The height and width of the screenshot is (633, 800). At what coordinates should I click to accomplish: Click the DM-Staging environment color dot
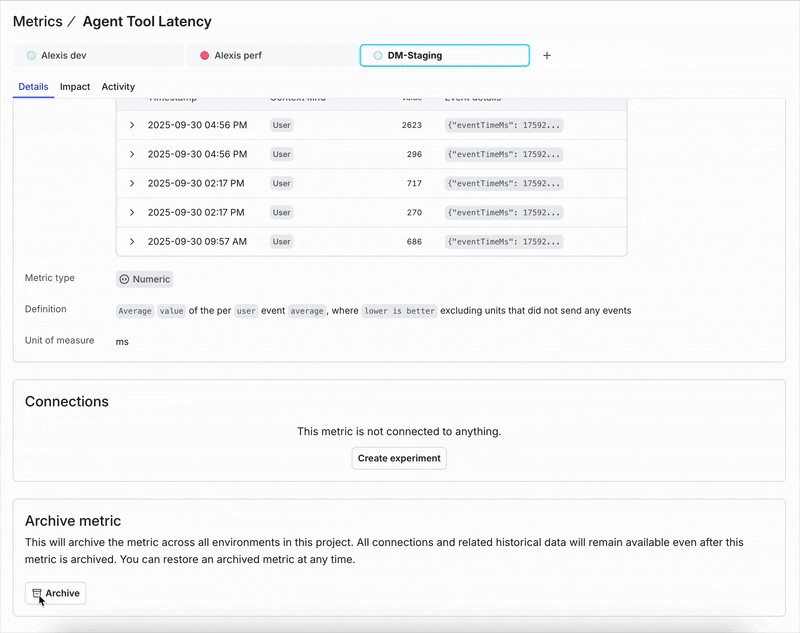point(378,56)
